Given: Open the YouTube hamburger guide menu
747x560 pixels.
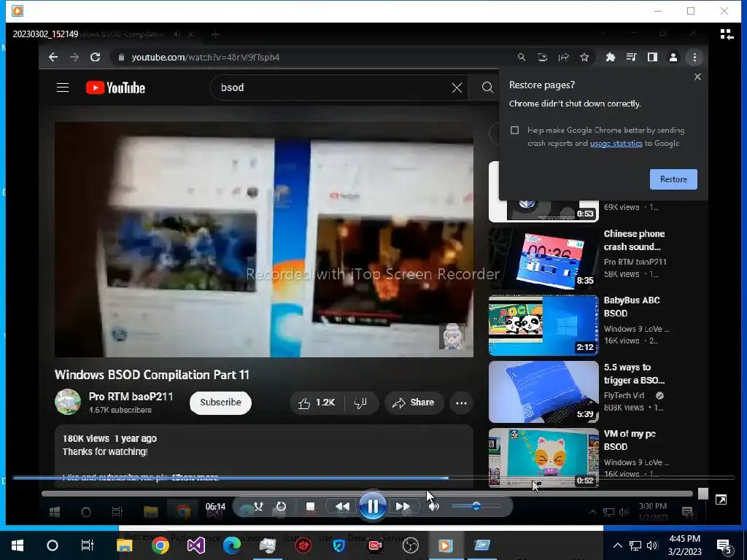Looking at the screenshot, I should pos(63,87).
